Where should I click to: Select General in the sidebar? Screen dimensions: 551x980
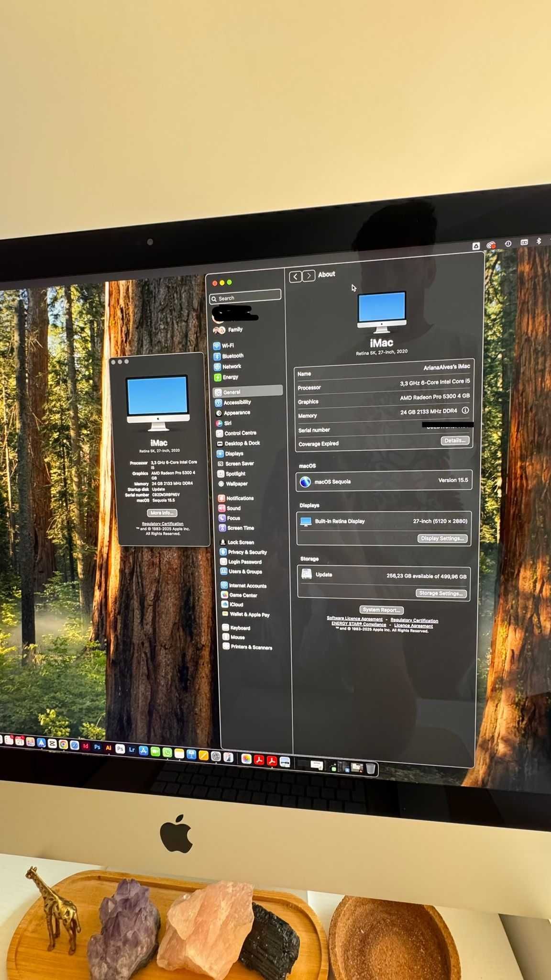point(248,391)
